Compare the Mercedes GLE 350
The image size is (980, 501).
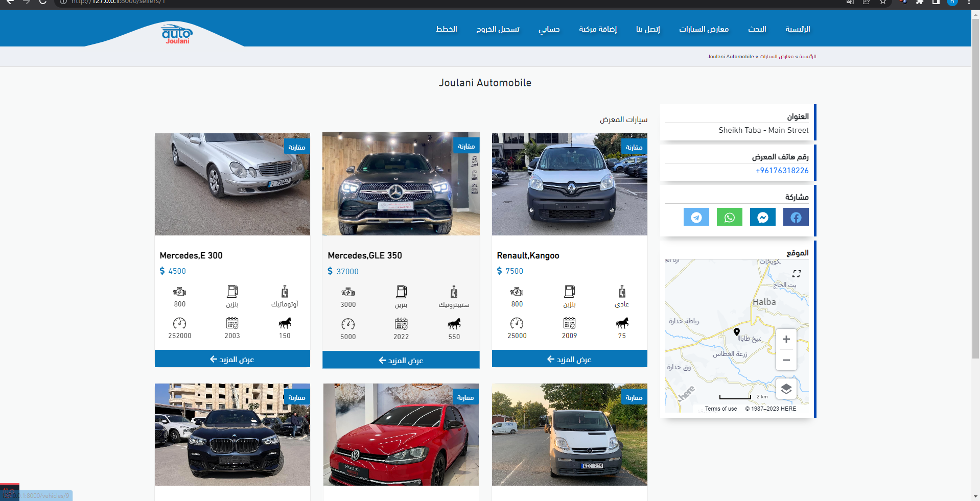coord(466,146)
